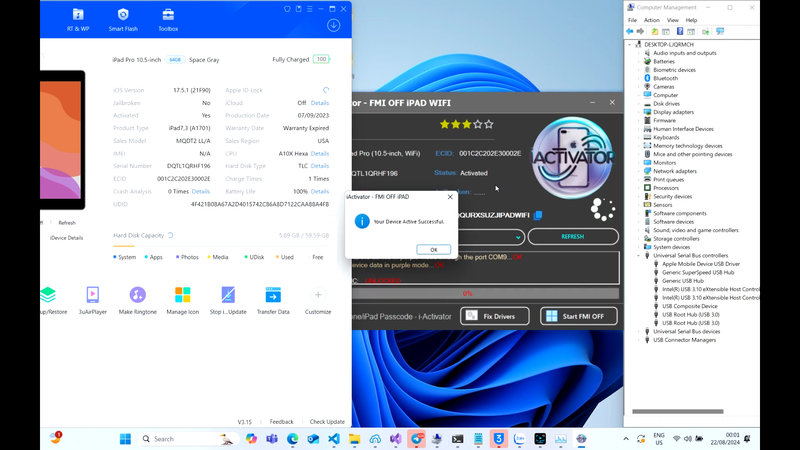Viewport: 800px width, 450px height.
Task: Open the Make Ringtone tool
Action: (x=137, y=301)
